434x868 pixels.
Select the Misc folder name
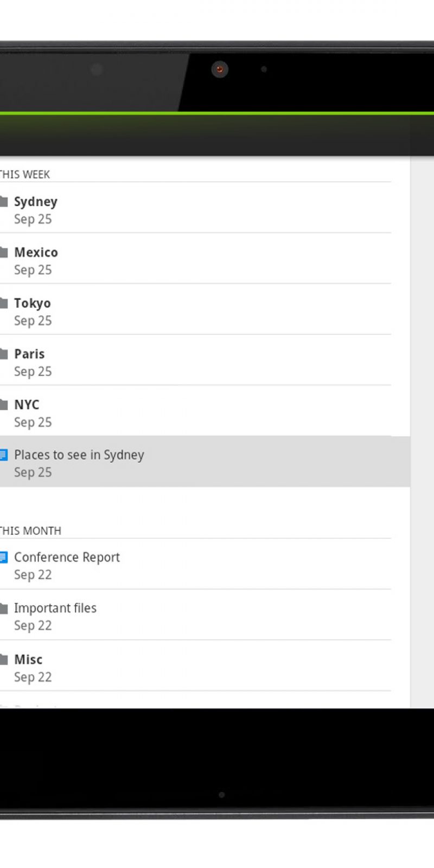28,660
